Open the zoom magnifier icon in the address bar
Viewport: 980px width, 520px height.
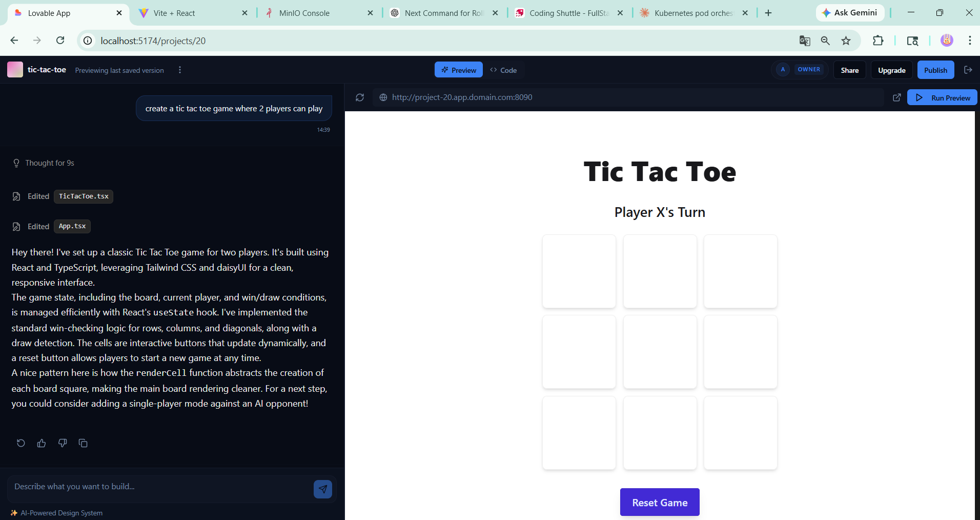point(825,41)
